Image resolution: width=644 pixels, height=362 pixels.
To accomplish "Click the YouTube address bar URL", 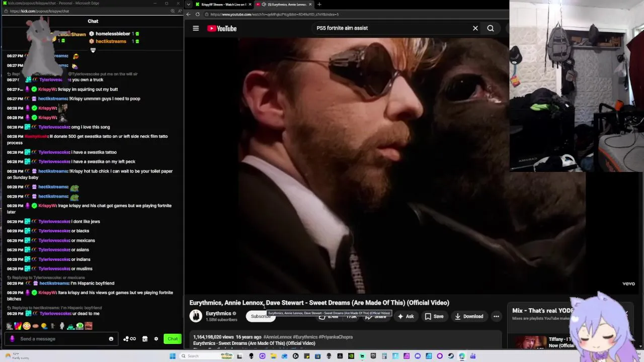I will [x=274, y=14].
